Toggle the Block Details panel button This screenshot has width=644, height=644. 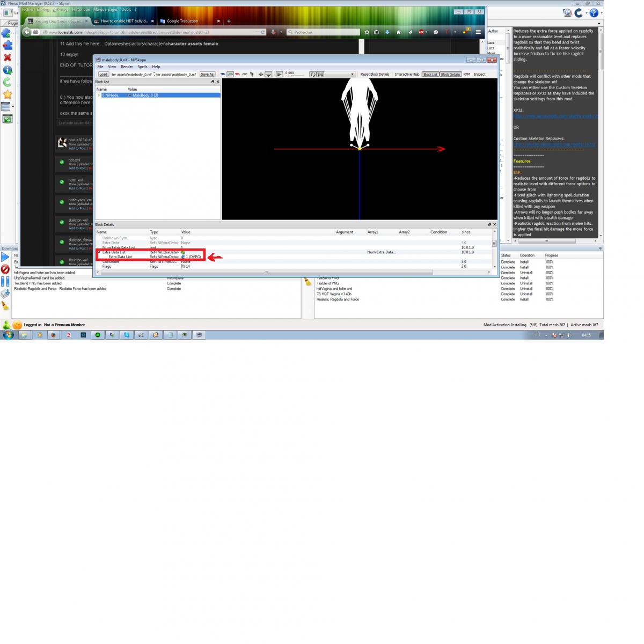450,74
